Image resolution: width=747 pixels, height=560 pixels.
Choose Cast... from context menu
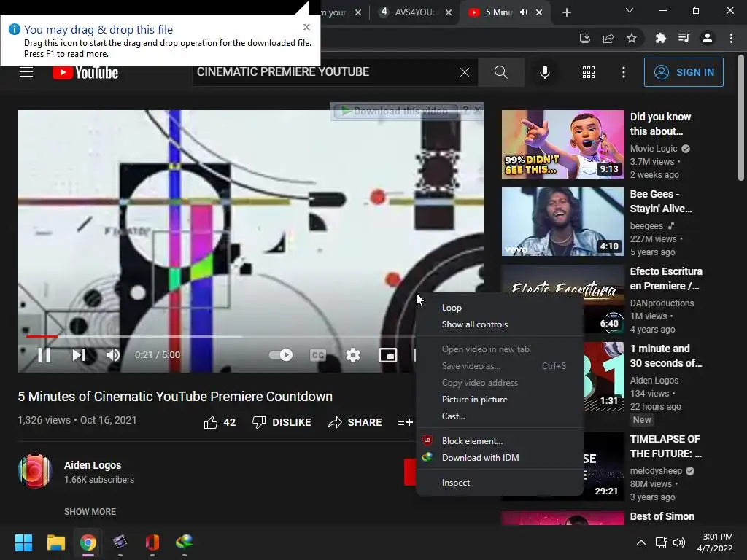[500, 416]
